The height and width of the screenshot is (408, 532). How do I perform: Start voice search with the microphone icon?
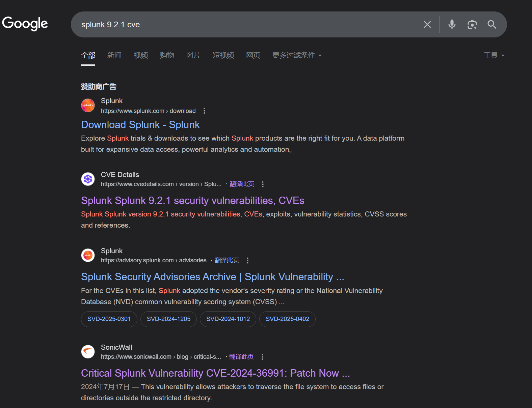452,25
